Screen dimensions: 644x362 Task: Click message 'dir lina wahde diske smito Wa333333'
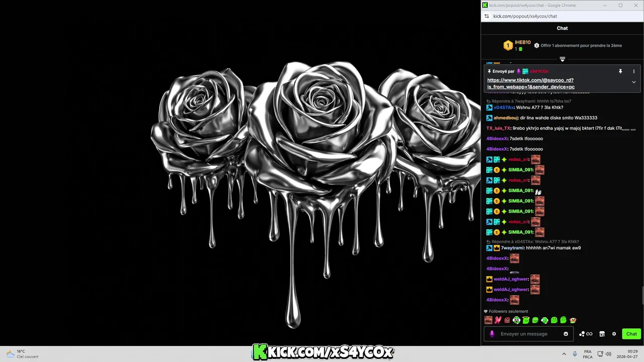point(558,118)
